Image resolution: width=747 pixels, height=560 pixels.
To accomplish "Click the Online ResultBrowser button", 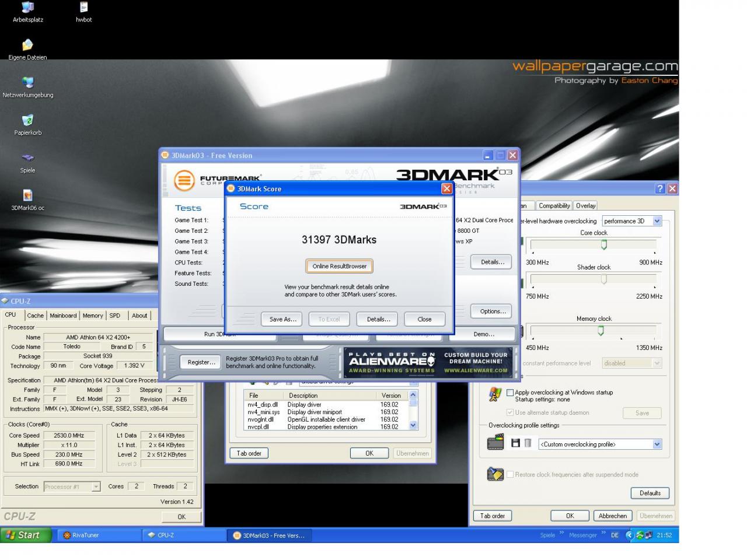I will coord(339,266).
